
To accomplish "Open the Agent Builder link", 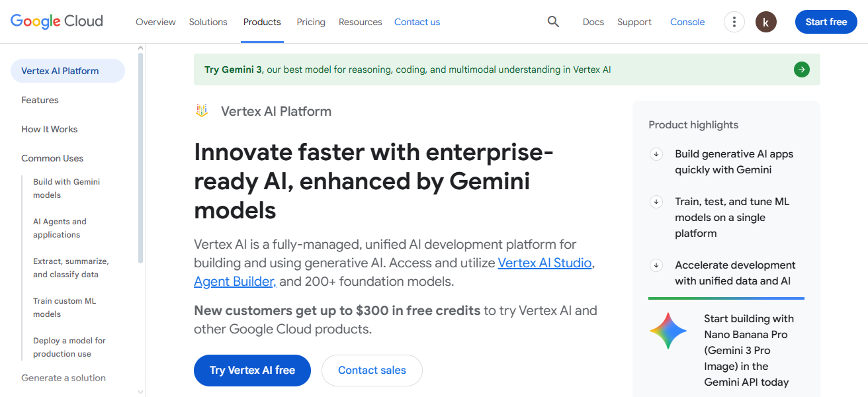I will tap(234, 281).
